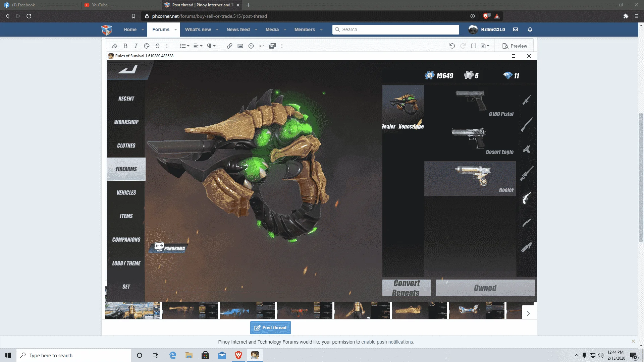The image size is (644, 362).
Task: Open Kr4mG3L0 account menu
Action: (487, 29)
